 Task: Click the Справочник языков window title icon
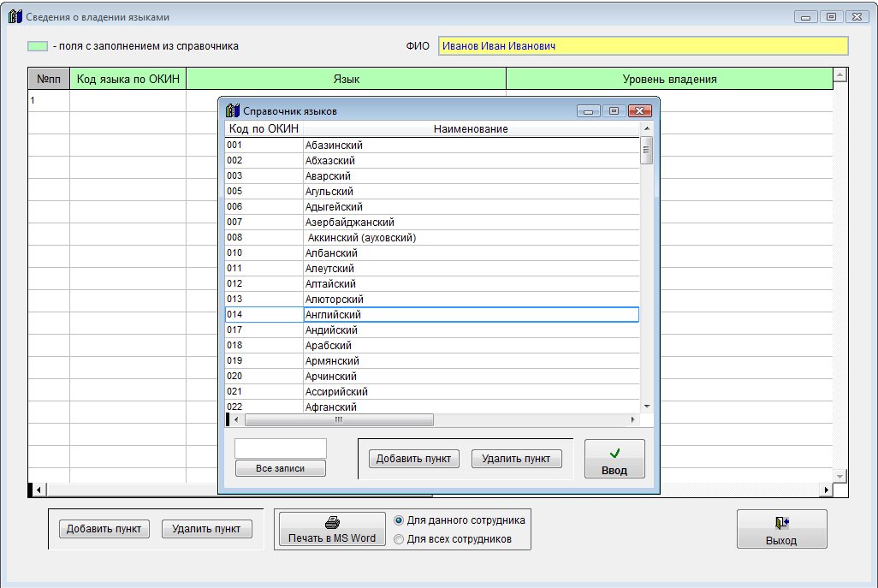(x=232, y=110)
